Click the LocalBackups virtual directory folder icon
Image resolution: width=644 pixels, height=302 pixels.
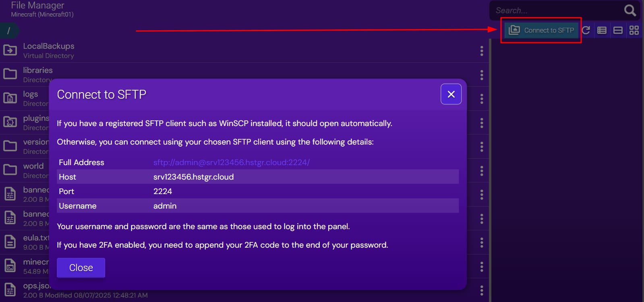[10, 50]
